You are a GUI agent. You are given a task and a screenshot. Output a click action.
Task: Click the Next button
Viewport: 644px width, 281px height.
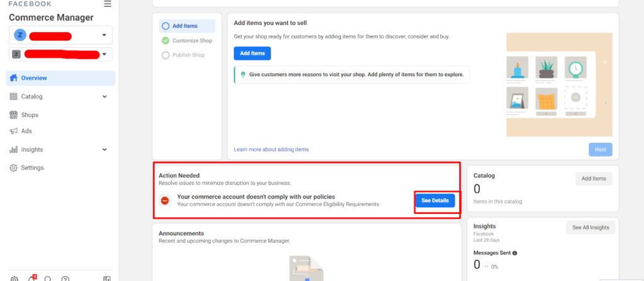pos(600,150)
